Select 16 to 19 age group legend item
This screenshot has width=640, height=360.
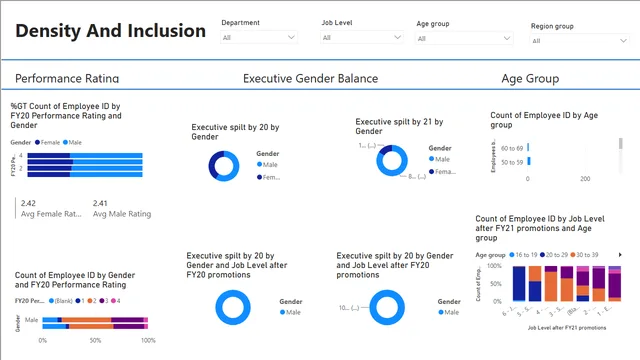[x=523, y=255]
